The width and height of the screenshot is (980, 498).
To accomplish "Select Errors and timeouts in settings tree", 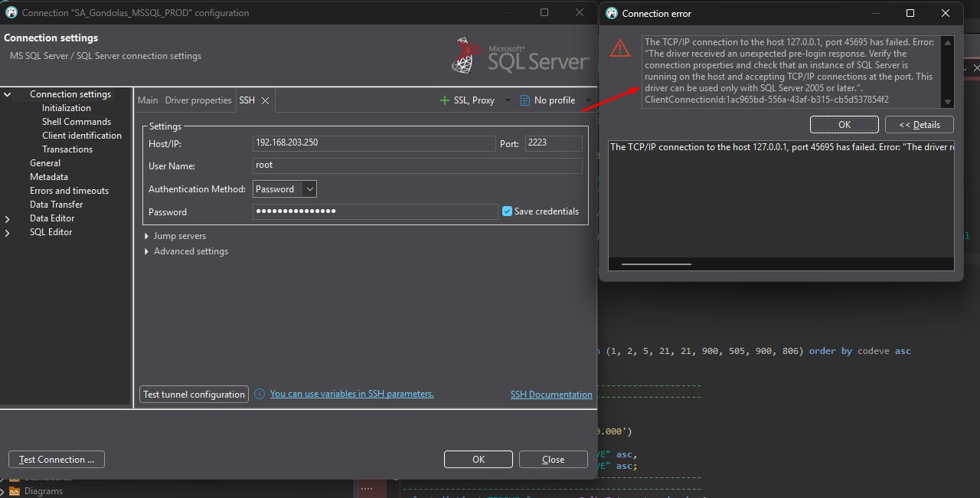I will click(69, 191).
